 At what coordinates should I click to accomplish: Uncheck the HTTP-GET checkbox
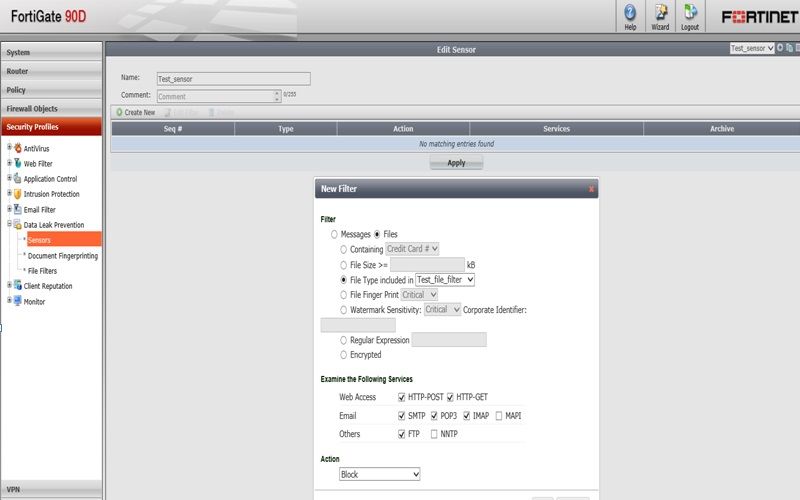tap(450, 397)
